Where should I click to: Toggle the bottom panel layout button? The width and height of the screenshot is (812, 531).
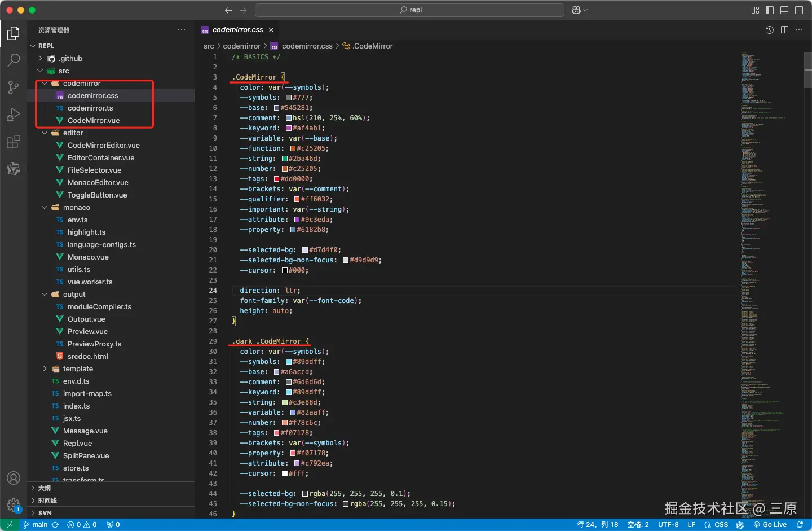tap(784, 10)
